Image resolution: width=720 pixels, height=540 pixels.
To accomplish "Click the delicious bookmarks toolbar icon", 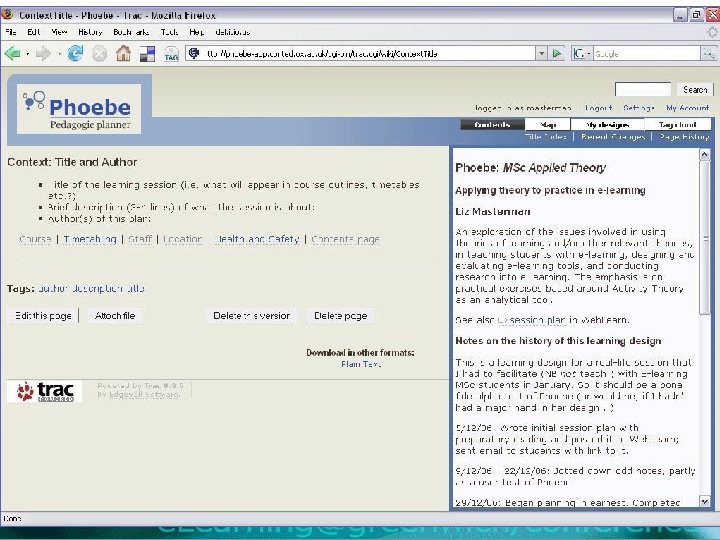I will click(147, 54).
